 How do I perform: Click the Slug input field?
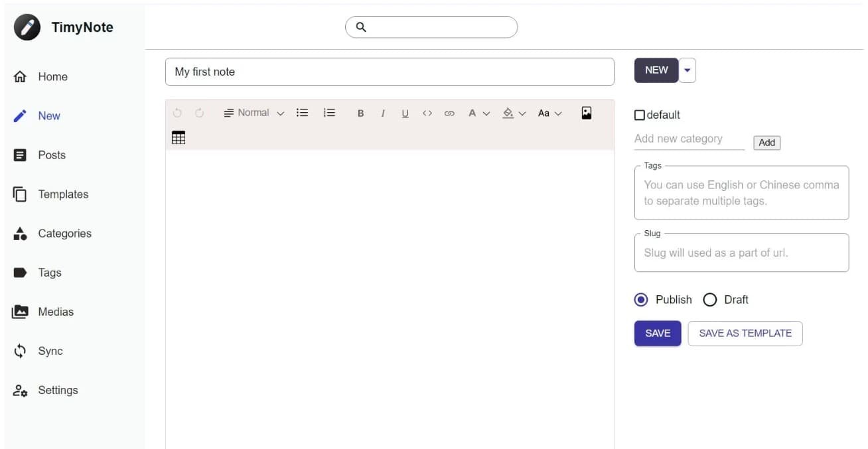click(x=741, y=253)
